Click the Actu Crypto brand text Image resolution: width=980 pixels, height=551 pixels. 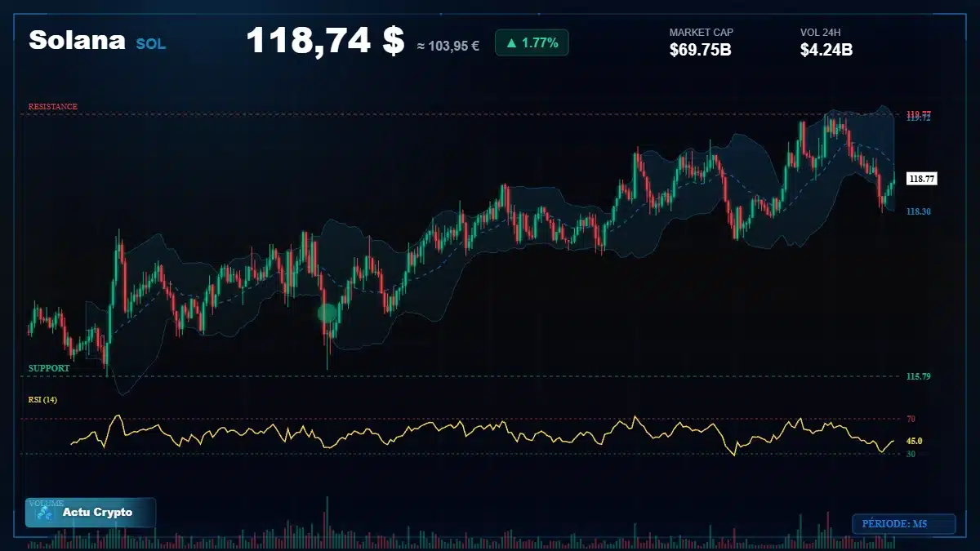coord(97,513)
